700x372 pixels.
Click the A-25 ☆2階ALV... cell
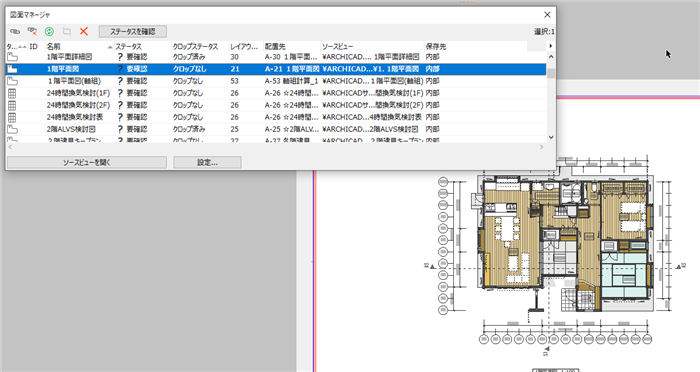(292, 130)
